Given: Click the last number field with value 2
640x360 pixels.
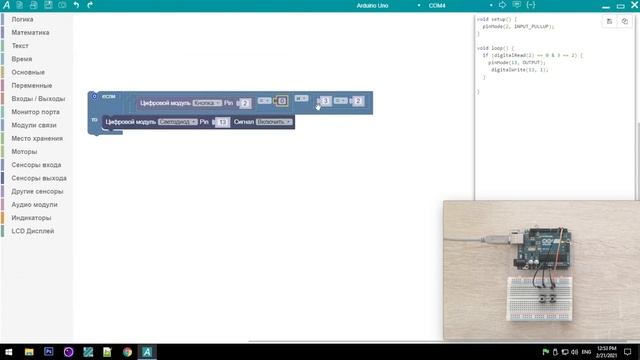Looking at the screenshot, I should (358, 101).
